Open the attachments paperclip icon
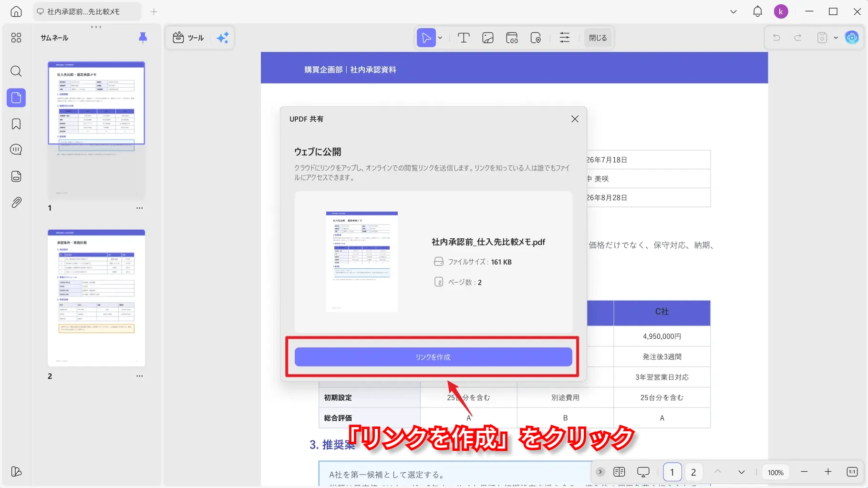Viewport: 868px width, 488px height. coord(16,203)
